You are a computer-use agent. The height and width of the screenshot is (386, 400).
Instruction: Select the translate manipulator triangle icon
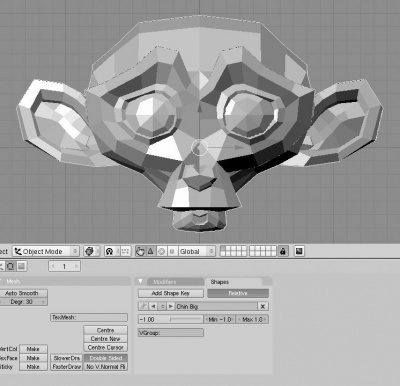[x=151, y=251]
